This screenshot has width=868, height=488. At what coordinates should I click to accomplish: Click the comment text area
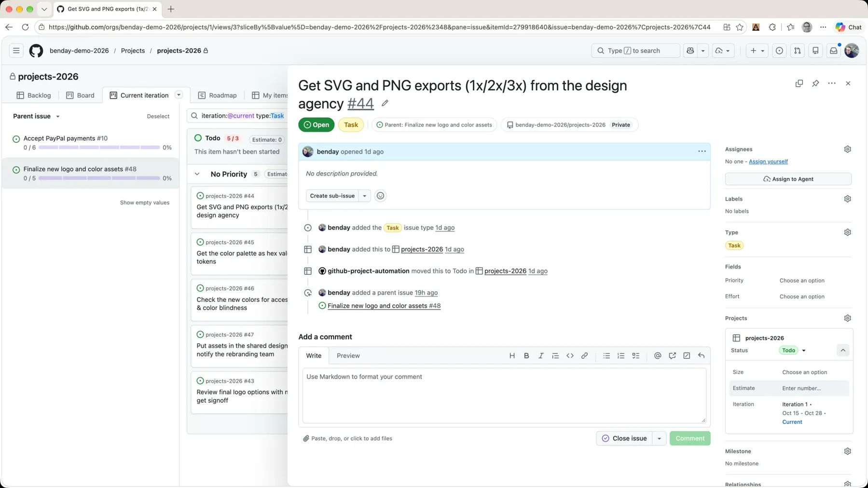coord(504,396)
